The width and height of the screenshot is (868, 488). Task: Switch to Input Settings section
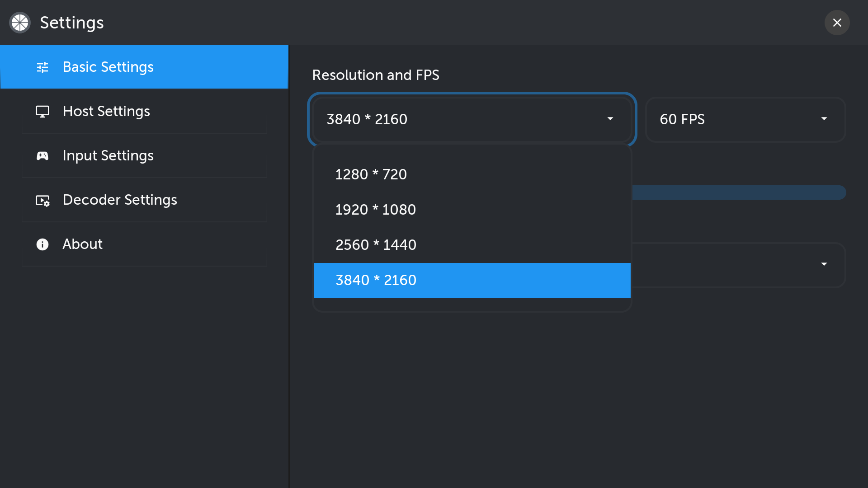tap(108, 156)
